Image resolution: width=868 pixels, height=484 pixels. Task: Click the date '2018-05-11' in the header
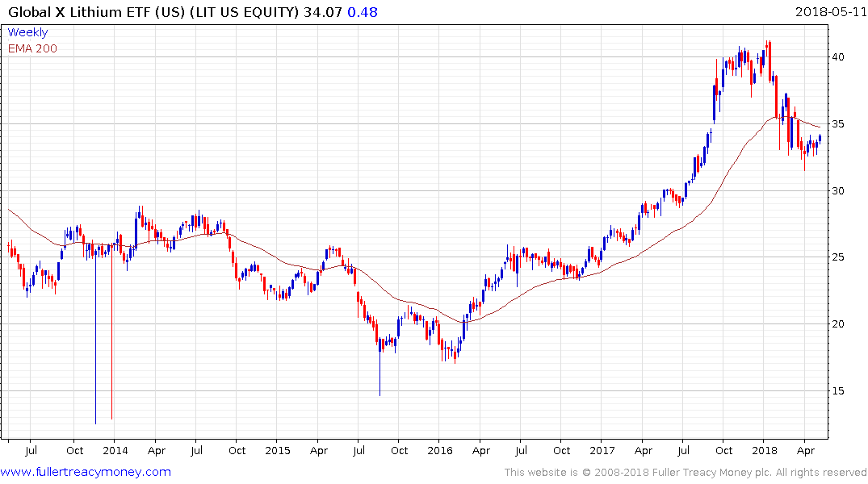click(x=831, y=11)
